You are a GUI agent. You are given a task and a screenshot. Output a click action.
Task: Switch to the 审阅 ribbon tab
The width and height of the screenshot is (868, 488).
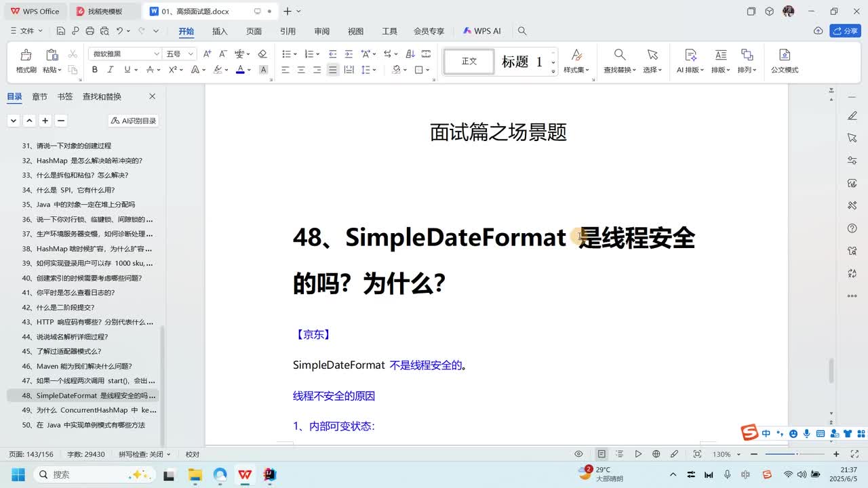(321, 31)
